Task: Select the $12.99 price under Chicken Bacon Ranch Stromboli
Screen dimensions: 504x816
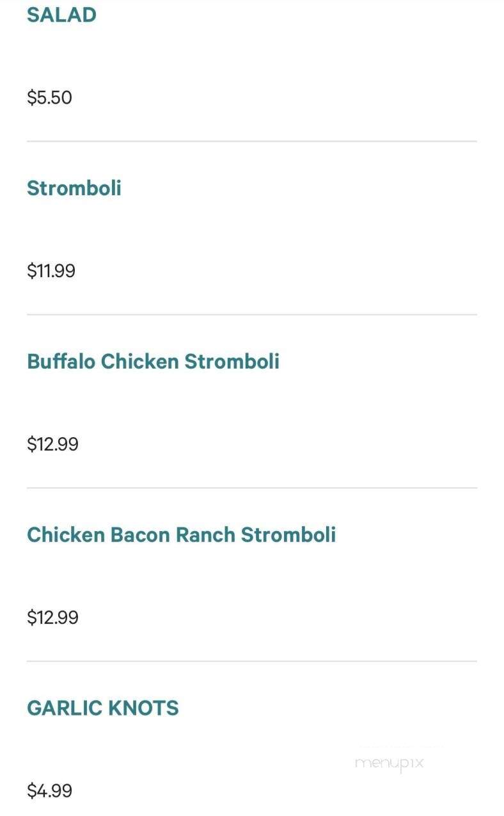Action: point(52,618)
